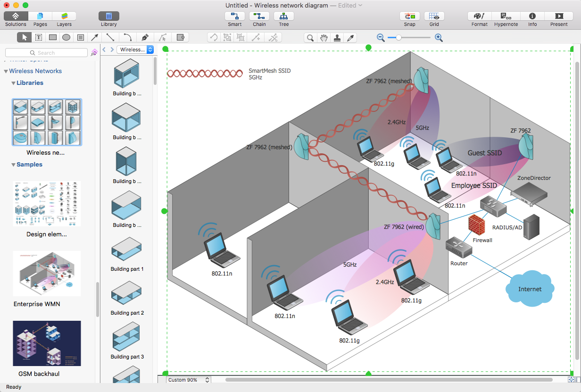Click the Zoom in magnifier button

click(439, 38)
